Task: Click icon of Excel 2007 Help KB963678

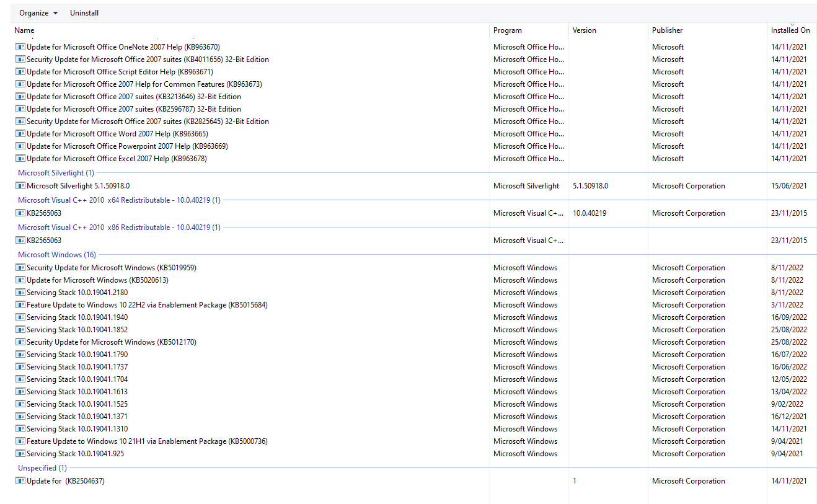Action: click(x=20, y=159)
